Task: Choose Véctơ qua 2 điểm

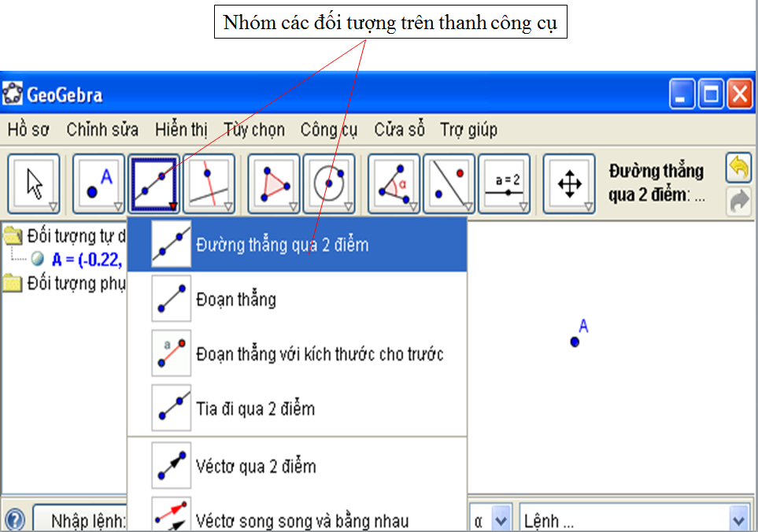Action: (298, 466)
